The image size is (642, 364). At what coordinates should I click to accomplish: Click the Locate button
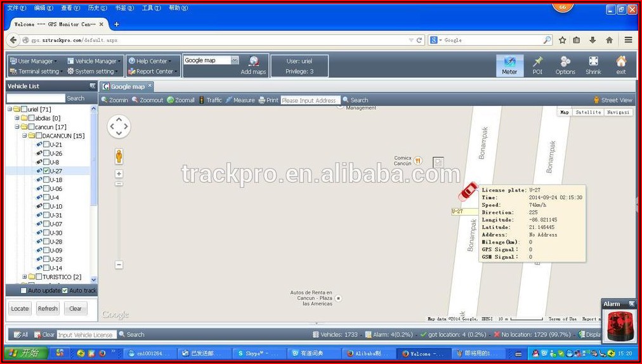[x=20, y=308]
